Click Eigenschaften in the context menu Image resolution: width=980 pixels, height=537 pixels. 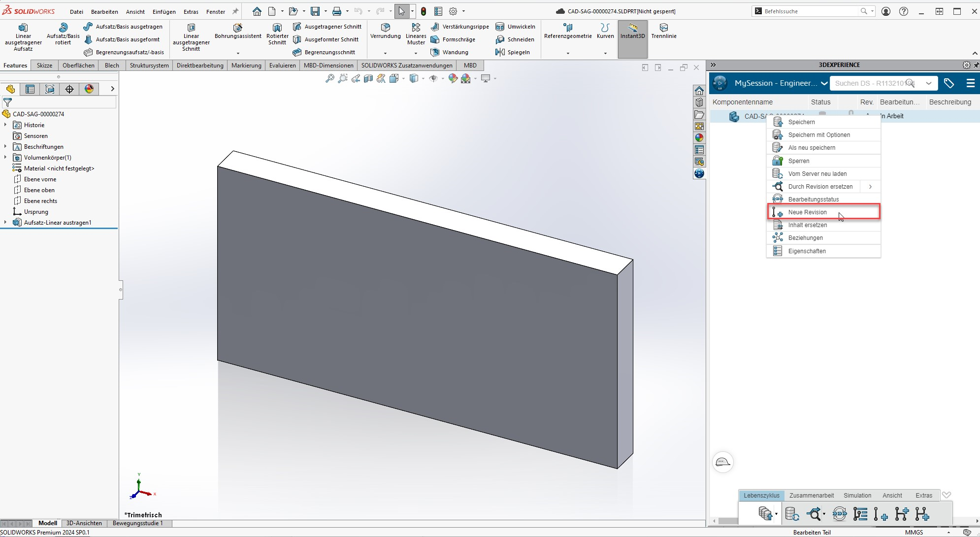[x=807, y=251]
